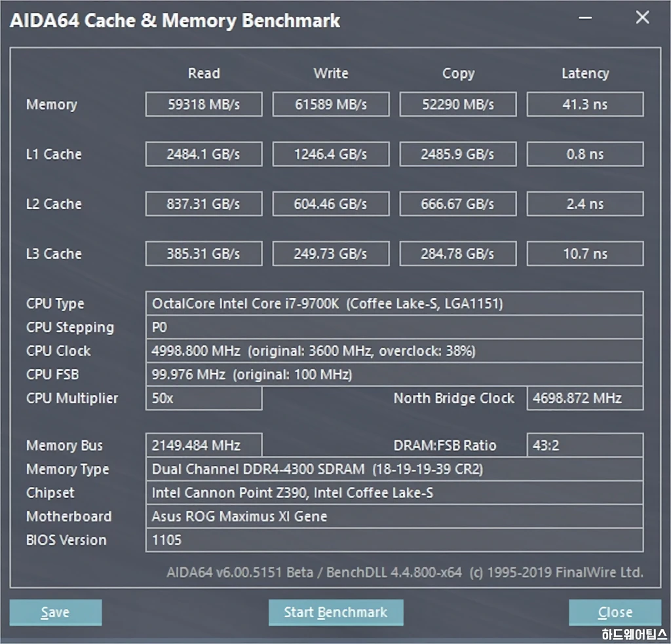Click the L1 Cache row label
The width and height of the screenshot is (671, 644).
(x=54, y=154)
